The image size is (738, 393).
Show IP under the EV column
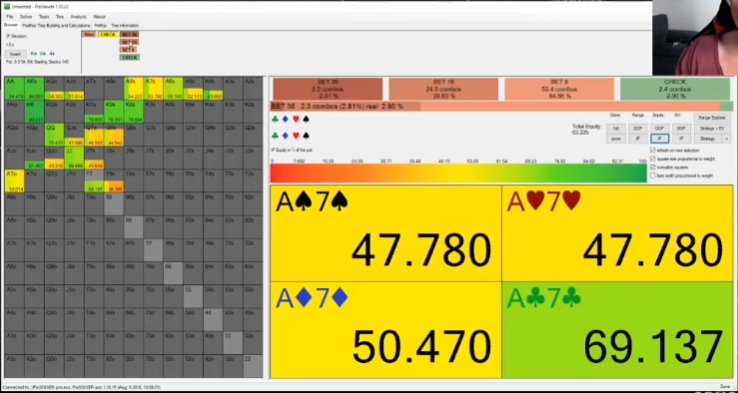click(x=681, y=139)
